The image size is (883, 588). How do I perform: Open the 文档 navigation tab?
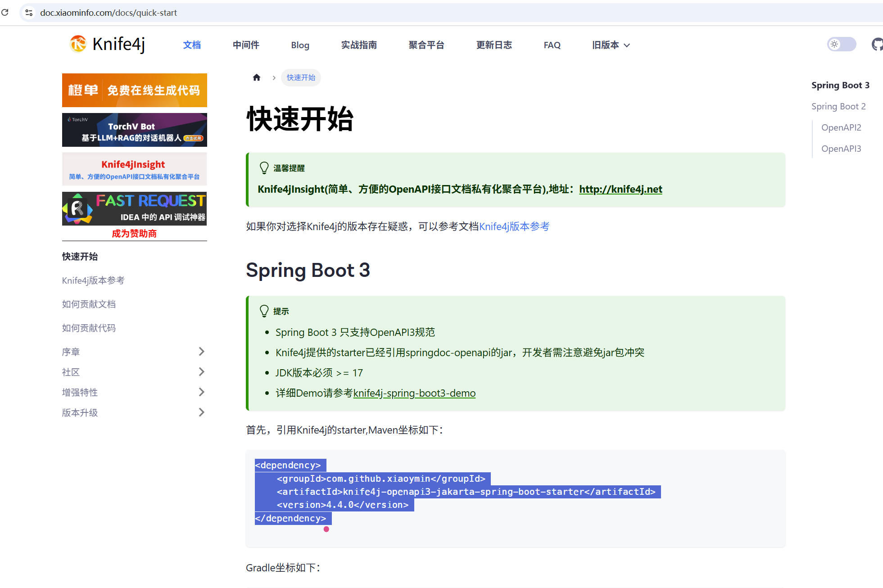[192, 45]
